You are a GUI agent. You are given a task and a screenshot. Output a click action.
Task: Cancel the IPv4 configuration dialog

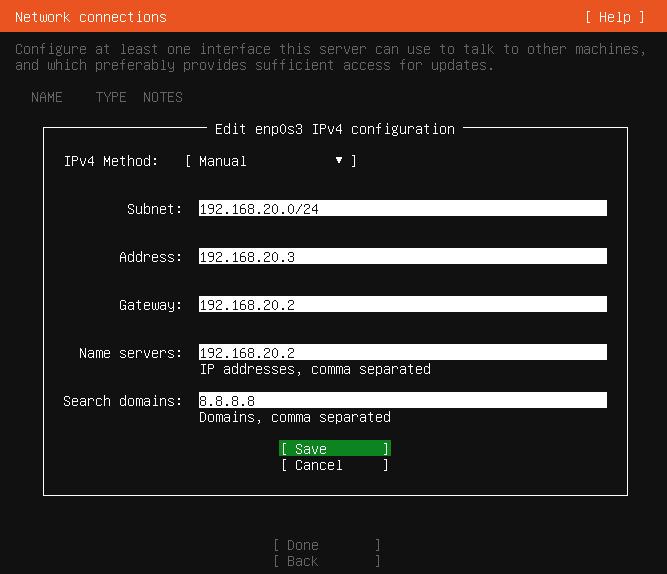click(x=334, y=465)
